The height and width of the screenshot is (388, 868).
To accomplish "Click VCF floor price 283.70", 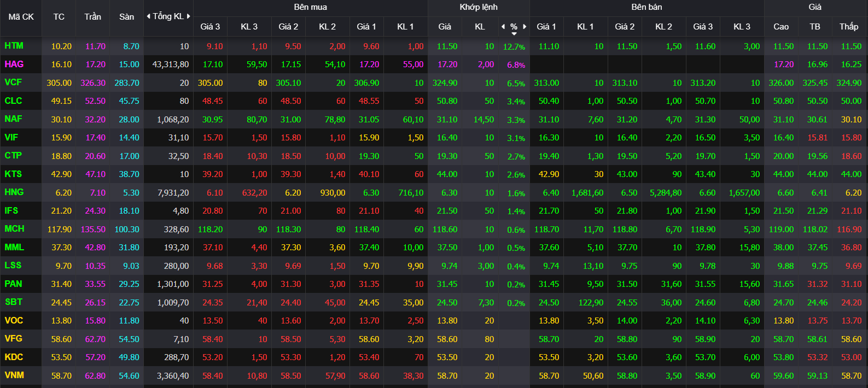I will coord(127,83).
